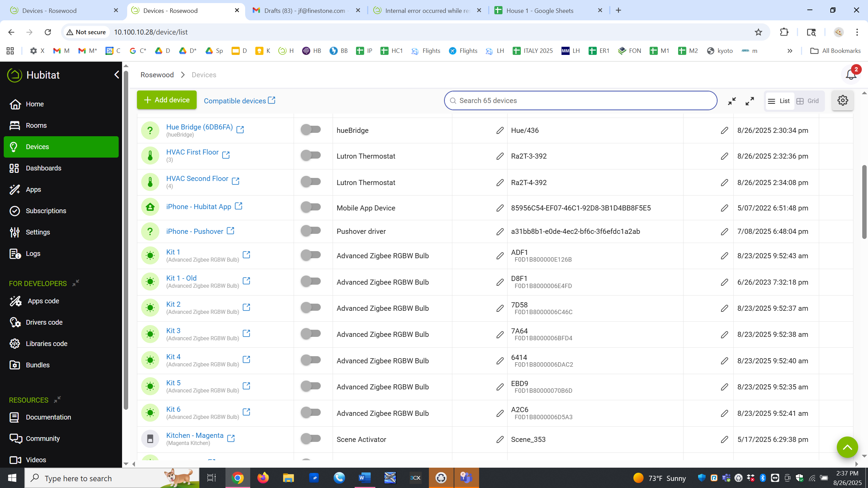Image resolution: width=868 pixels, height=488 pixels.
Task: Open the Dashboards menu item
Action: point(43,168)
